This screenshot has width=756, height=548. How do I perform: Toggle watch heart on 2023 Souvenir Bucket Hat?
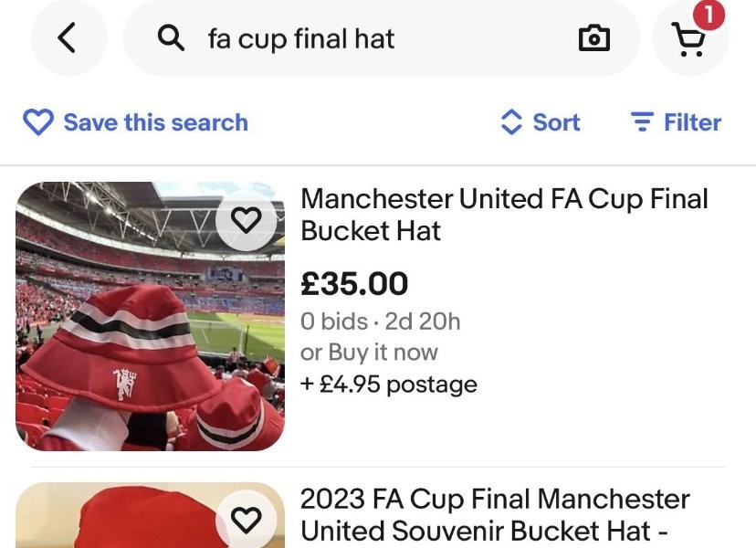point(247,520)
